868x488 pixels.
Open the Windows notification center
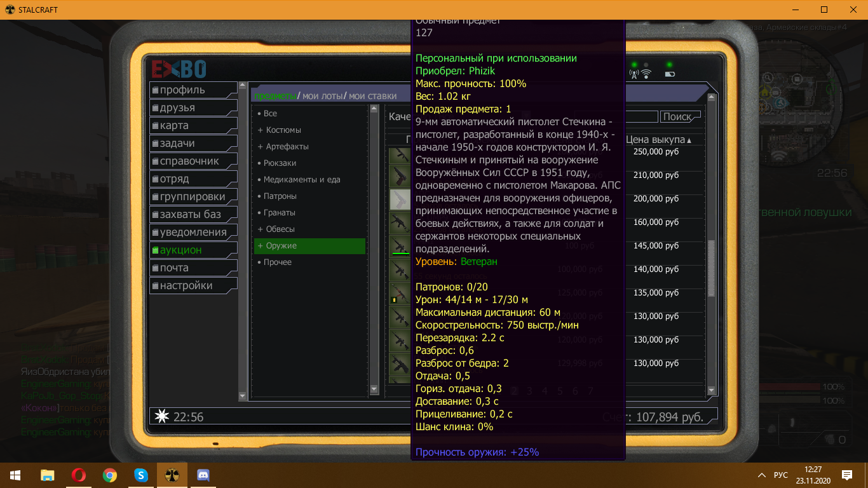(847, 475)
